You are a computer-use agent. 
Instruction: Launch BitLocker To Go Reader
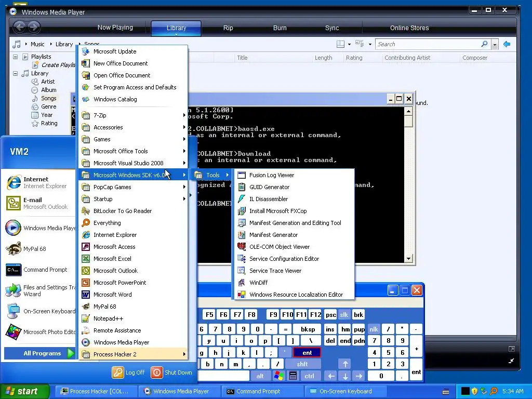[134, 211]
